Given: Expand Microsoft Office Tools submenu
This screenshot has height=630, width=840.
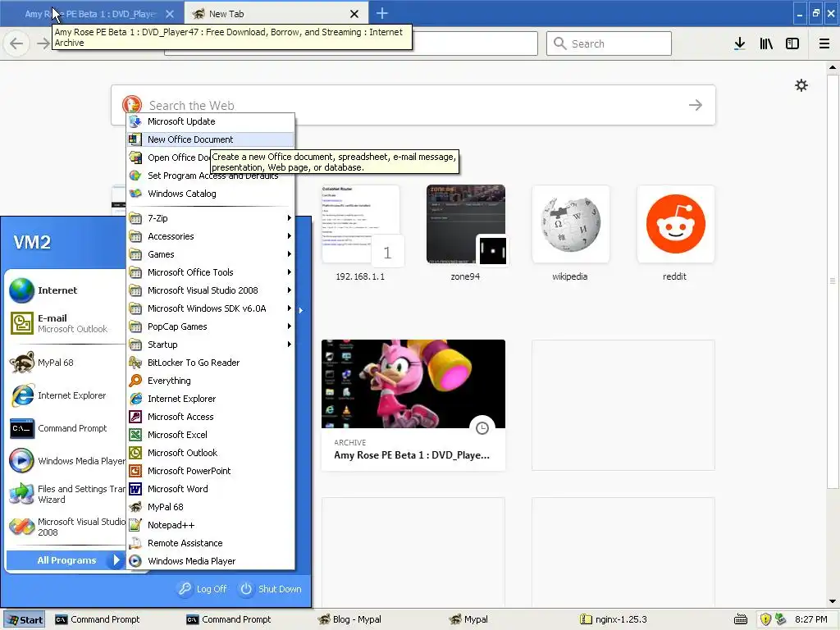Looking at the screenshot, I should click(211, 272).
